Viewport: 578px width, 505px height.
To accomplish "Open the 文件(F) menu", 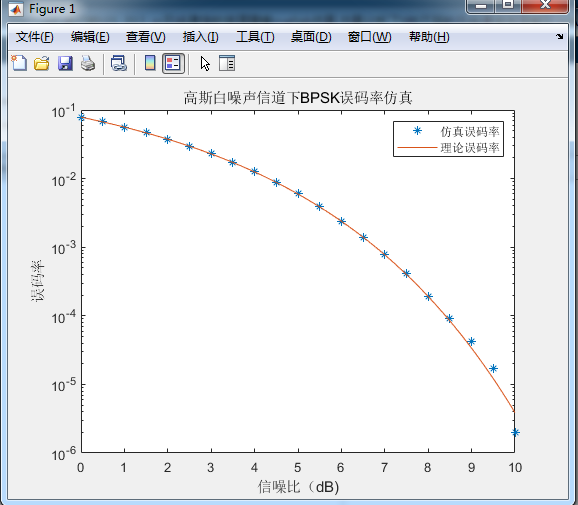I will (35, 37).
